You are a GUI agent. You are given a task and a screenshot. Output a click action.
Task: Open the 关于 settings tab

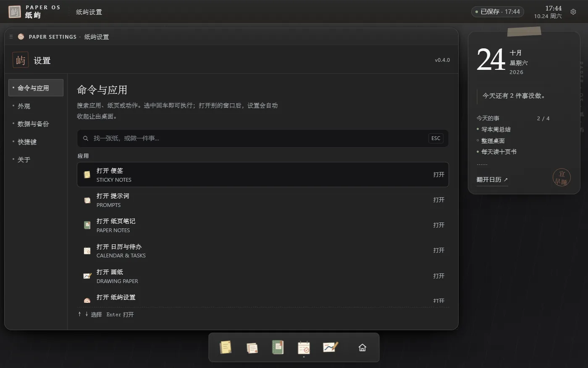(36, 159)
